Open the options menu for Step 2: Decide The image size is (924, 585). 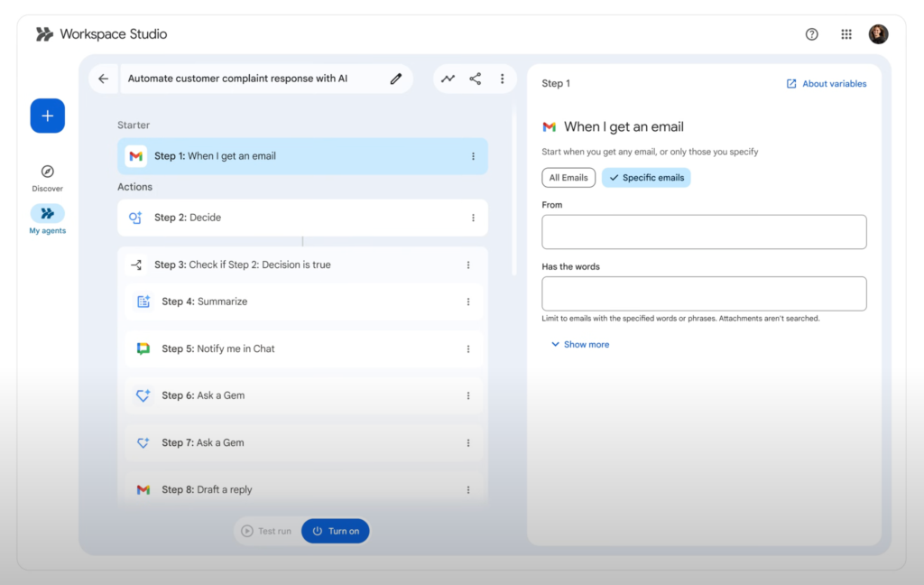(472, 218)
